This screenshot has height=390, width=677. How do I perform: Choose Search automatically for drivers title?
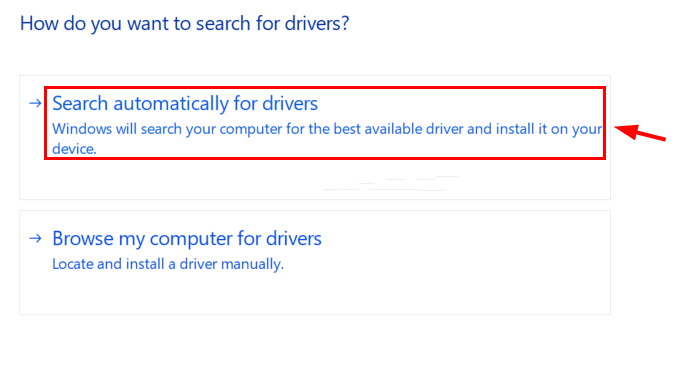click(185, 104)
